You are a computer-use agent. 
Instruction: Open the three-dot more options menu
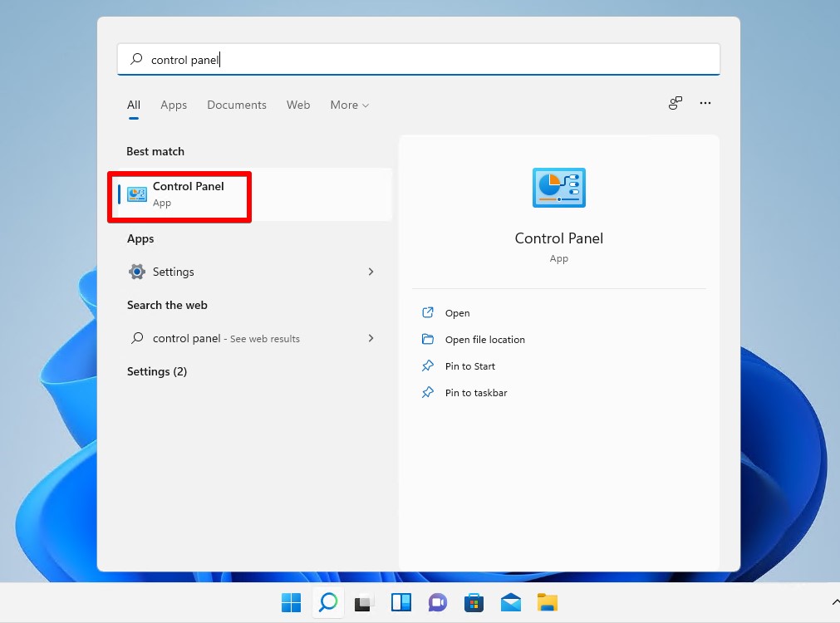705,103
